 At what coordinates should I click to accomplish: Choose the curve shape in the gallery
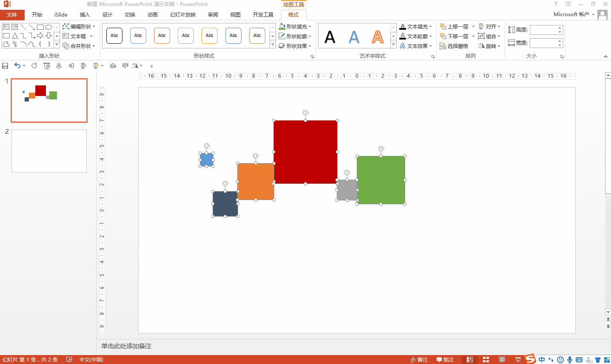(32, 44)
